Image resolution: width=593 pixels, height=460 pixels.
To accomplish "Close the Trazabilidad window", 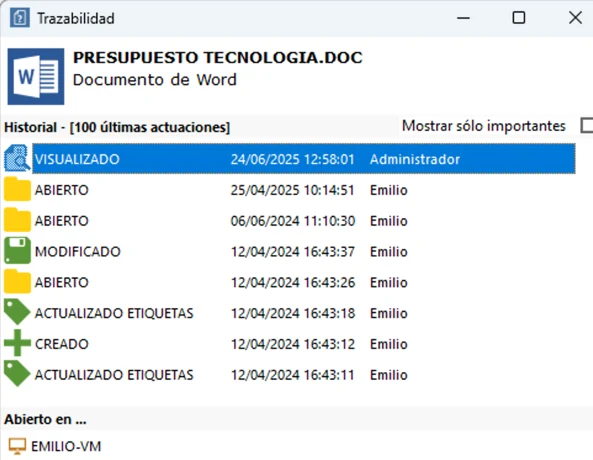I will click(575, 18).
